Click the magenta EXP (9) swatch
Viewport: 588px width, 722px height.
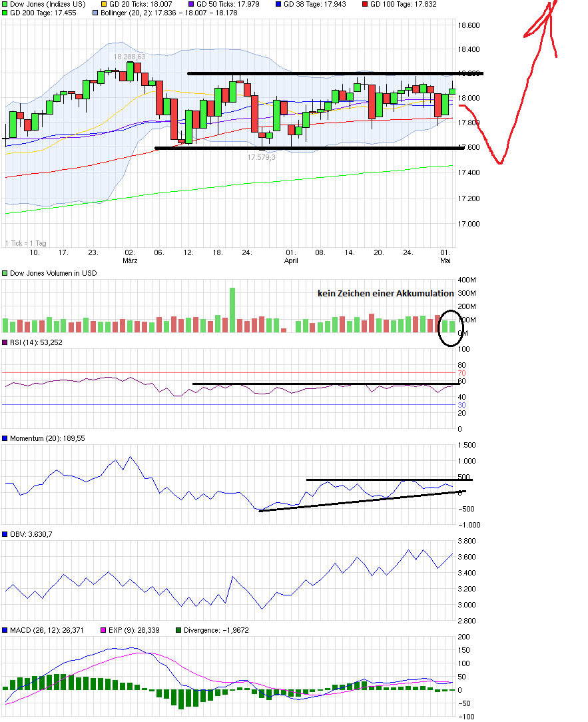click(103, 630)
